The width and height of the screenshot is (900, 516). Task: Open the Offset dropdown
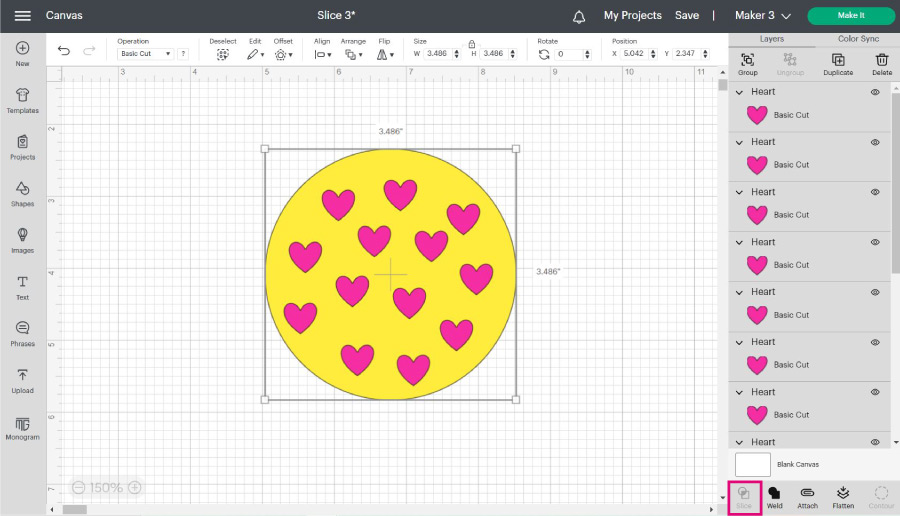[x=284, y=55]
